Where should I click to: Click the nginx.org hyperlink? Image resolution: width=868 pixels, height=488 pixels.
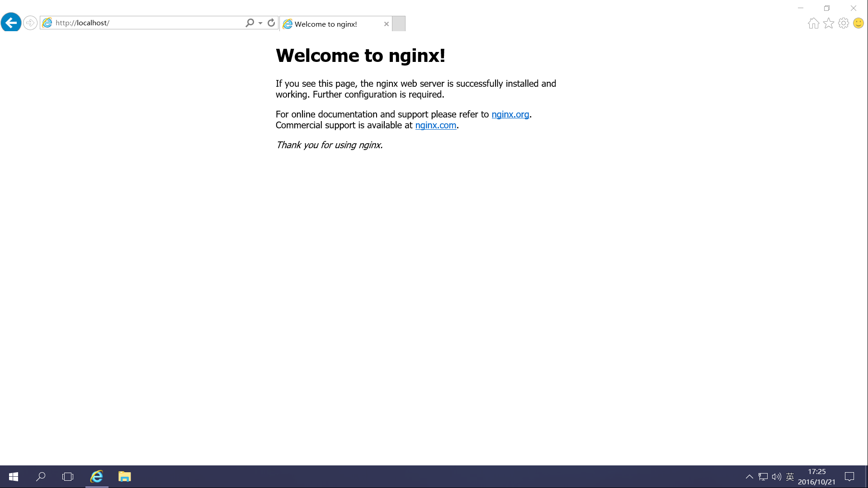click(509, 114)
